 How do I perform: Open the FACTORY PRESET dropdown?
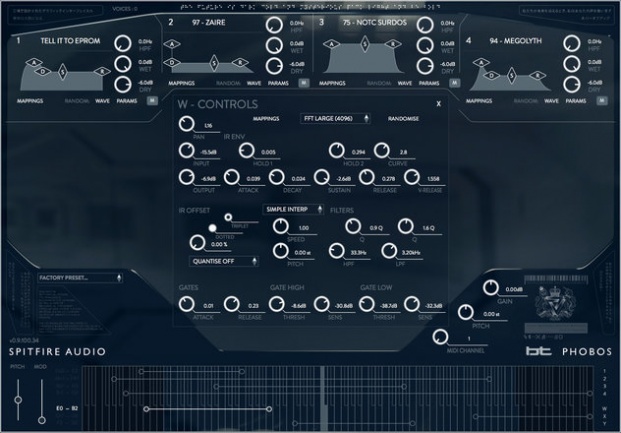(80, 278)
